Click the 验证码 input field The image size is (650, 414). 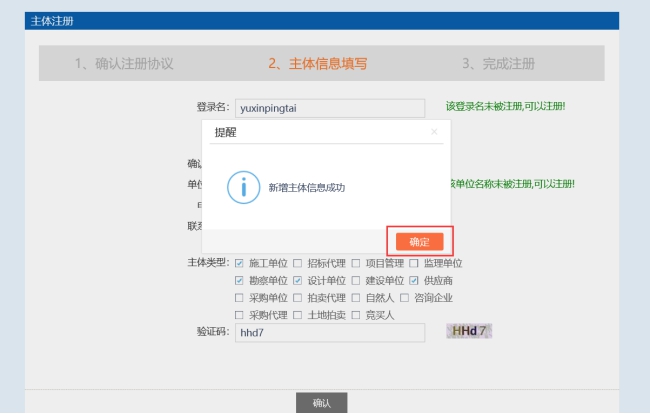pos(330,333)
